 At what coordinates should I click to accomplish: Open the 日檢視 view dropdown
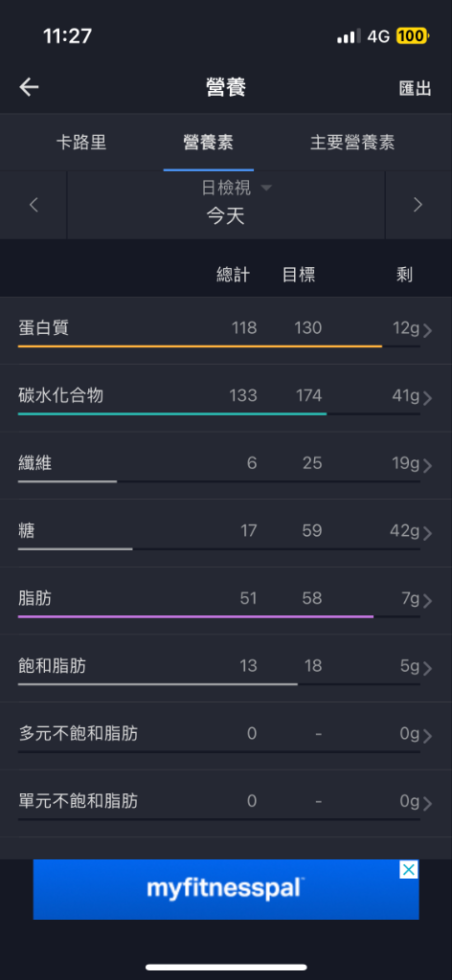coord(237,188)
